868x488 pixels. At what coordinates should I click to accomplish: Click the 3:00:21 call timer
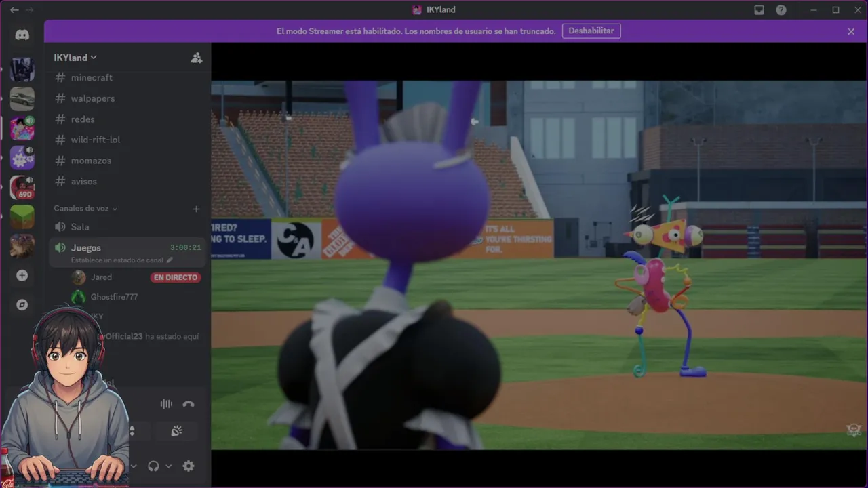click(185, 248)
